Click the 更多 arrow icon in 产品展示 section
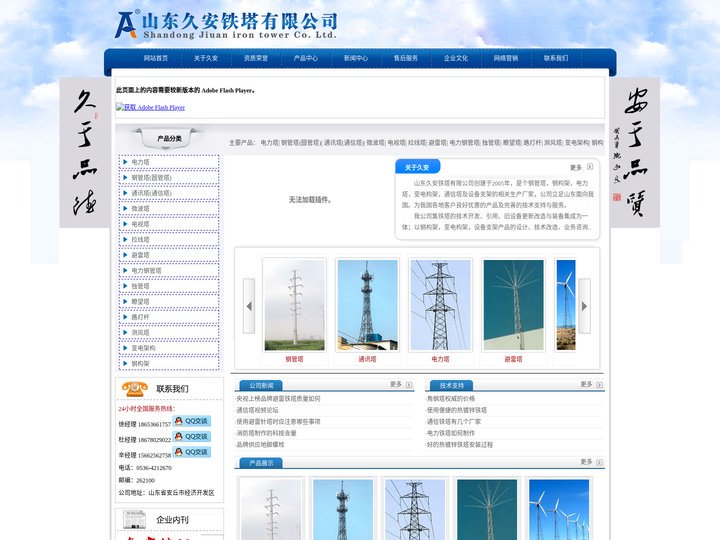 (x=599, y=462)
